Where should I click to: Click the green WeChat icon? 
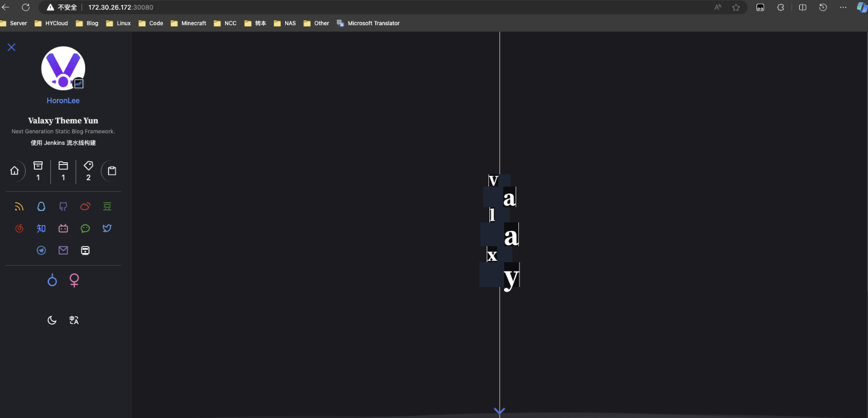coord(85,228)
